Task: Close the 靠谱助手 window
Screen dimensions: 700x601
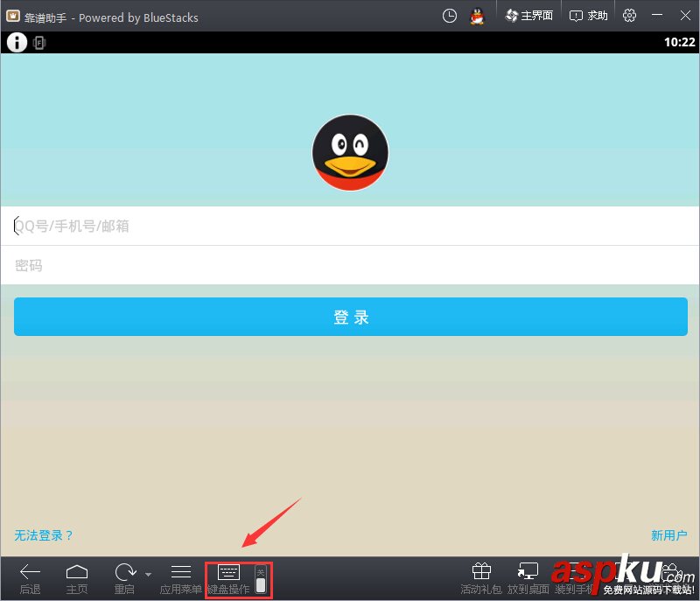Action: [685, 16]
